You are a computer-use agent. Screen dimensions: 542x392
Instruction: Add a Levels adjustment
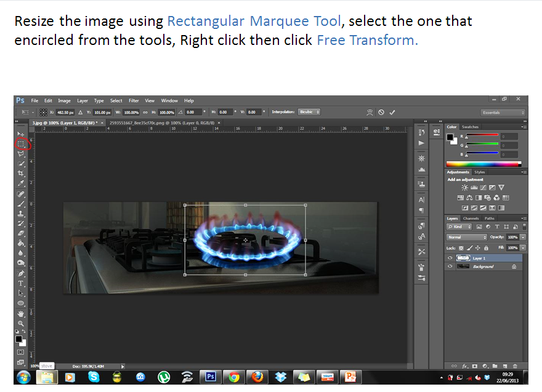click(x=474, y=188)
